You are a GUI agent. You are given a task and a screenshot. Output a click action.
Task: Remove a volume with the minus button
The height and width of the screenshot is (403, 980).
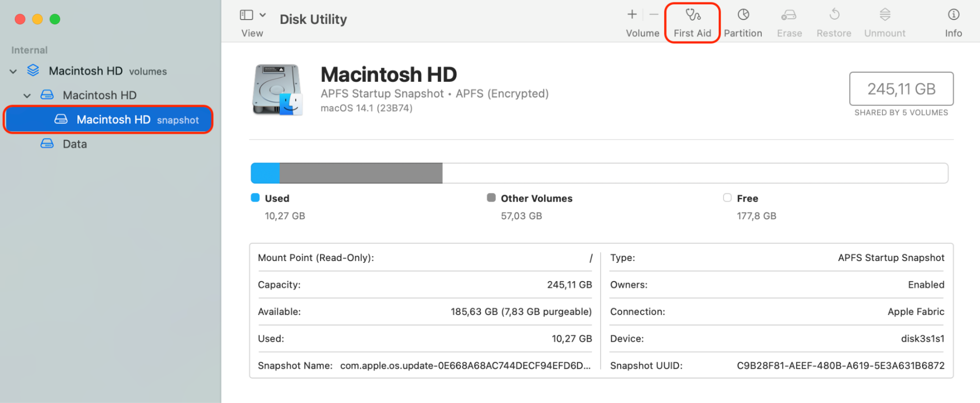click(654, 15)
